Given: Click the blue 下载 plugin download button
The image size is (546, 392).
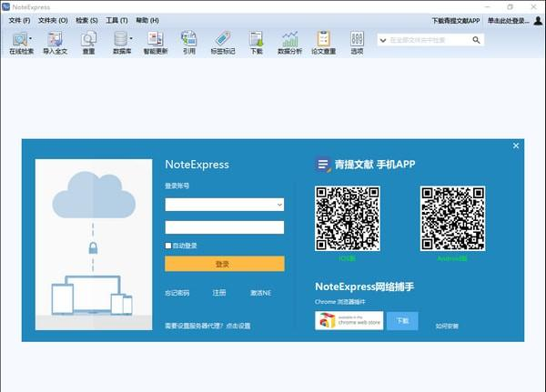Looking at the screenshot, I should pos(402,321).
